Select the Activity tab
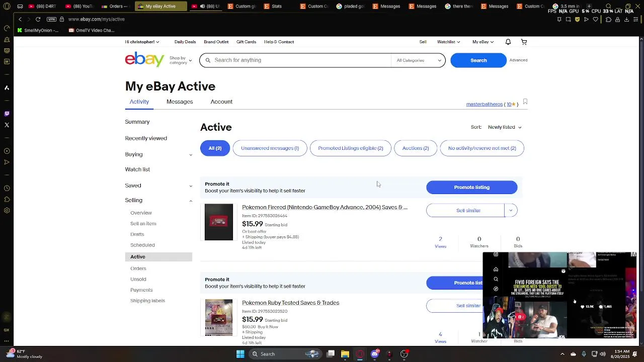Viewport: 644px width, 362px height. click(139, 102)
